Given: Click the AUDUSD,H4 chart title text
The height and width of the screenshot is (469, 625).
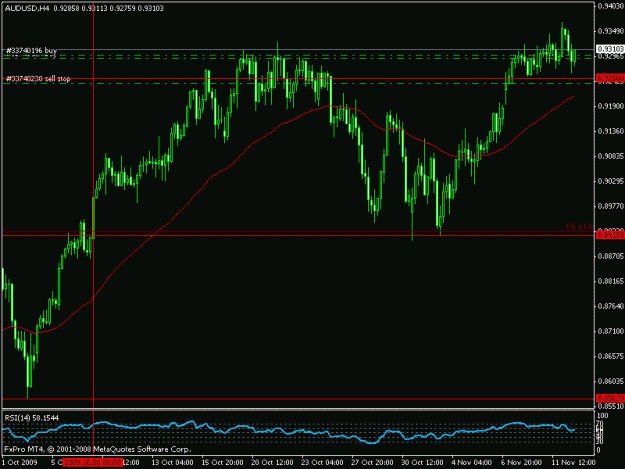Looking at the screenshot, I should pyautogui.click(x=27, y=8).
